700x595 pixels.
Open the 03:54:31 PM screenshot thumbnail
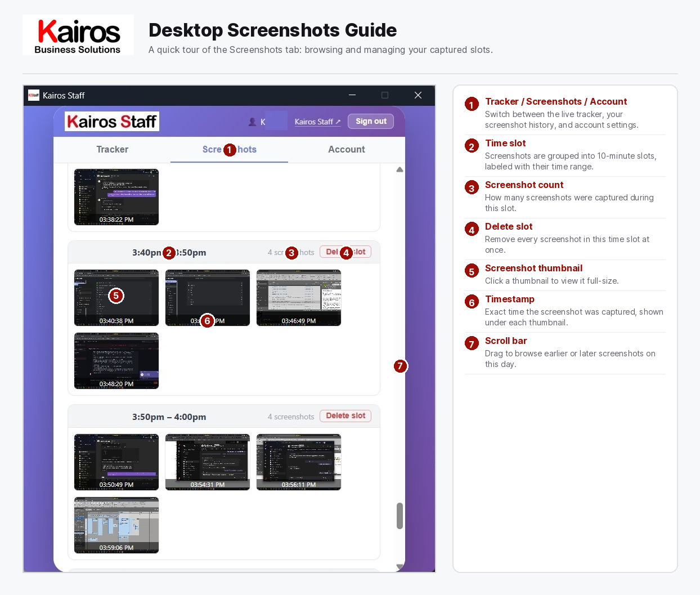pos(208,462)
